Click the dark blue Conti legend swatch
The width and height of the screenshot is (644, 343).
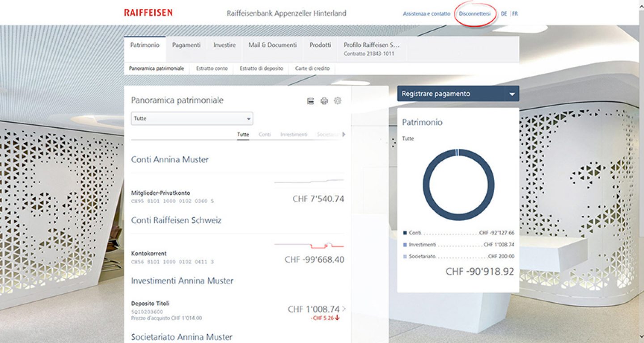tap(405, 233)
